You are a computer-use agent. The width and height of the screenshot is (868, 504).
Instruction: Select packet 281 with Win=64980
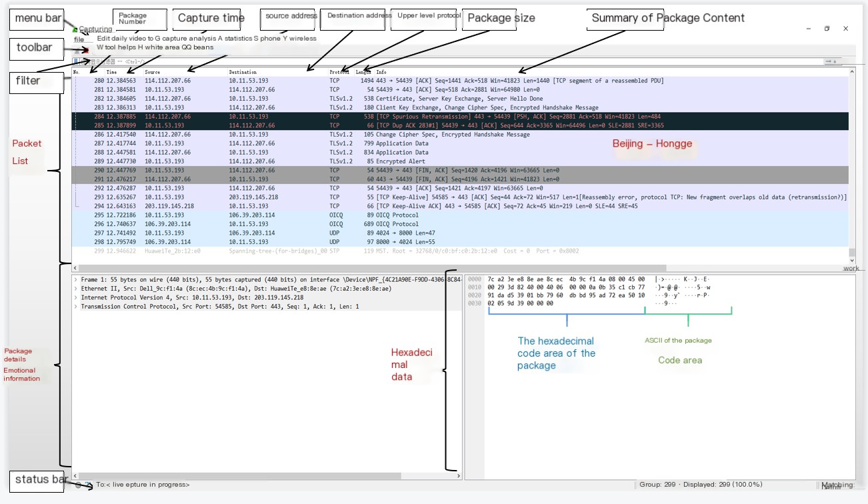coord(460,89)
